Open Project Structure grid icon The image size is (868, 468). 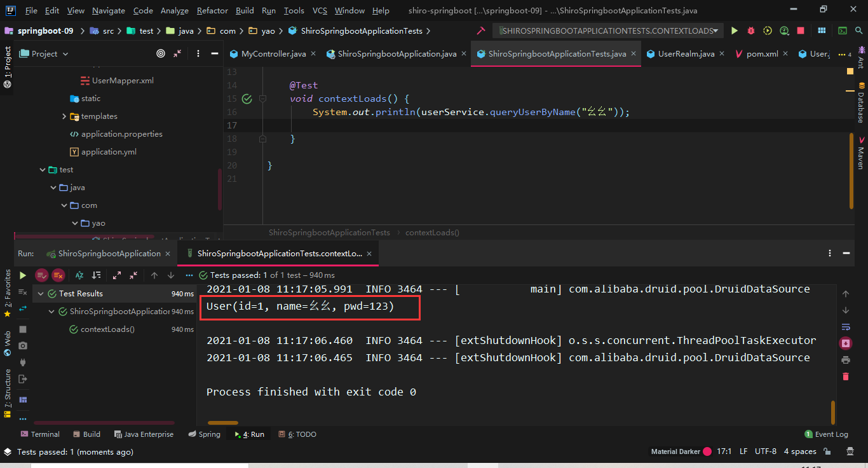point(822,31)
